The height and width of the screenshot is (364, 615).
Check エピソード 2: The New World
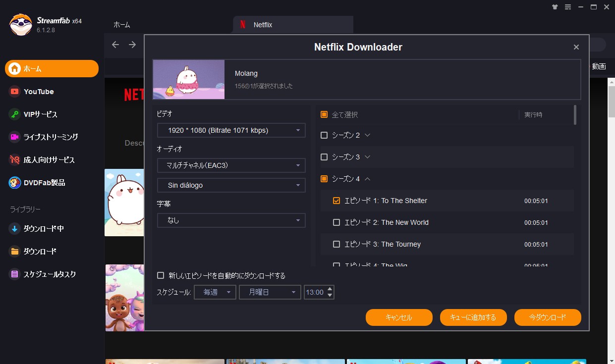tap(336, 222)
